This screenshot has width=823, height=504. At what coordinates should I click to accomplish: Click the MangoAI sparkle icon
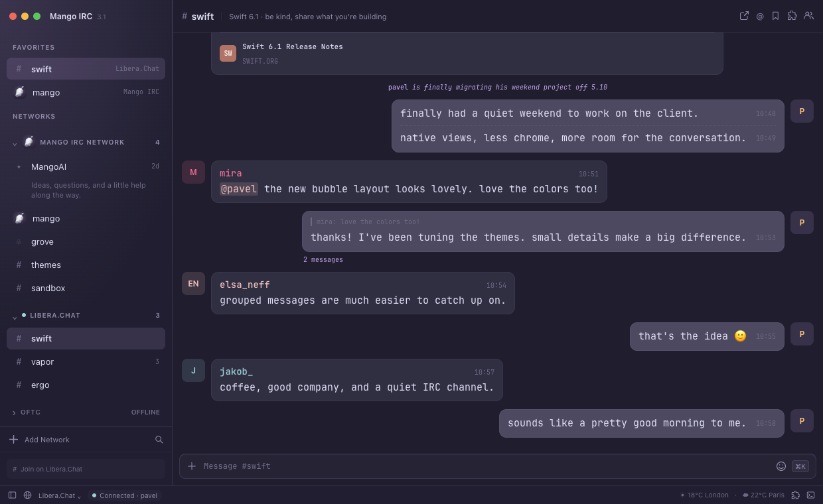(x=19, y=167)
